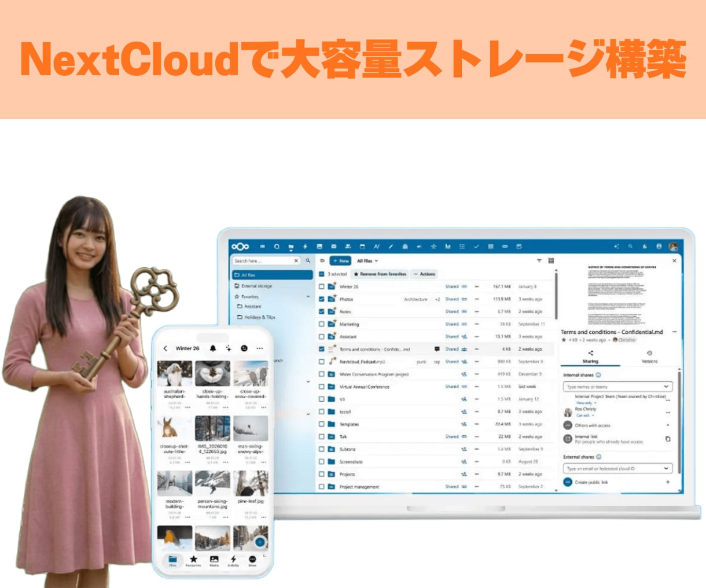
Task: Open the Tables grid icon
Action: pos(491,247)
